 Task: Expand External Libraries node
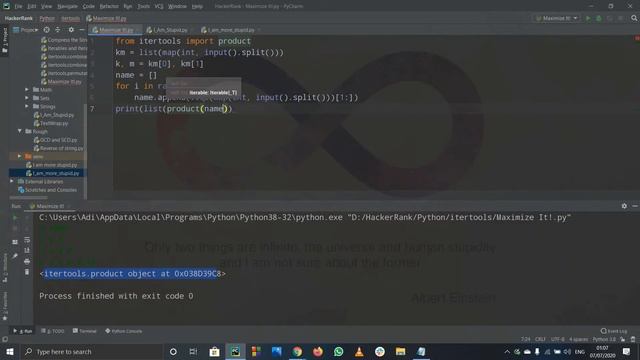click(12, 181)
